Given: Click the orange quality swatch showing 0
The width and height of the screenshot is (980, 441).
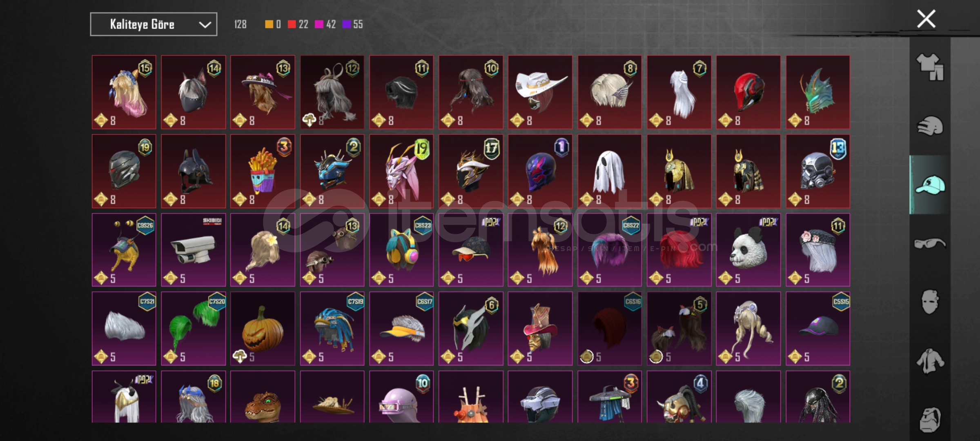Looking at the screenshot, I should click(269, 24).
